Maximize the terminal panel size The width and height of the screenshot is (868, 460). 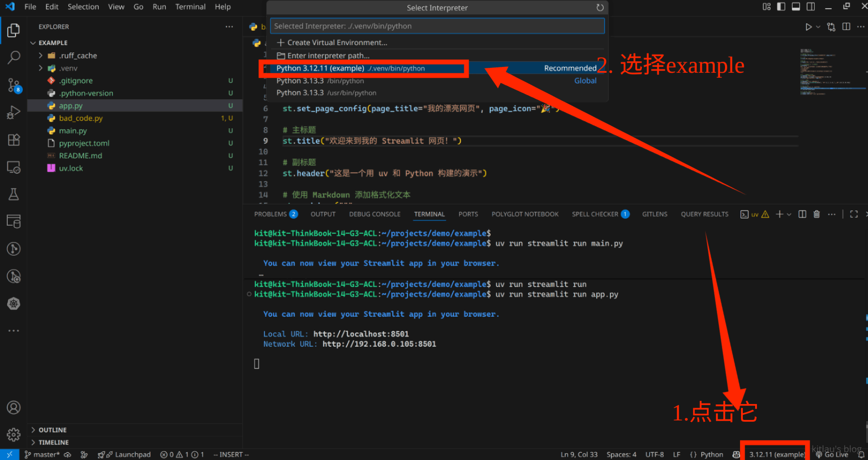tap(854, 214)
